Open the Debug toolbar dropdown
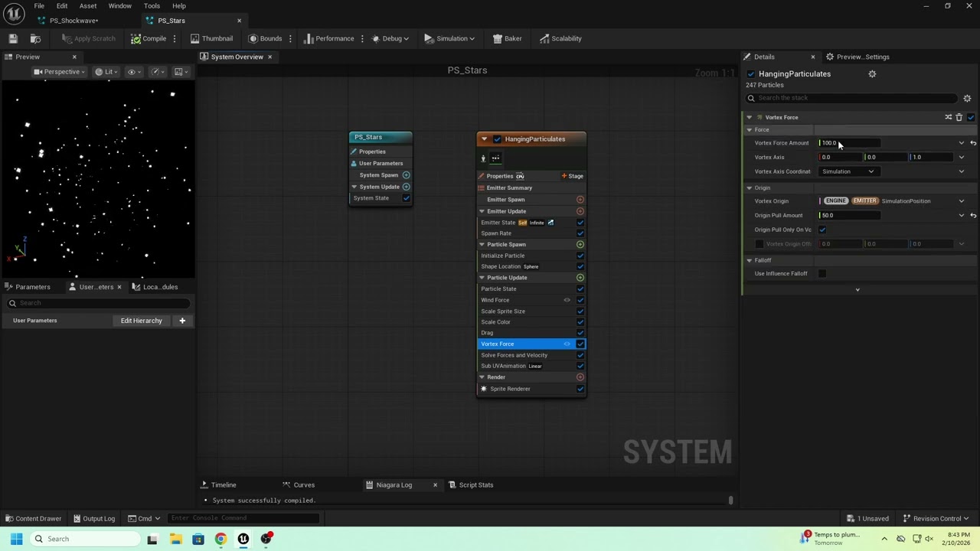This screenshot has width=980, height=551. 391,38
